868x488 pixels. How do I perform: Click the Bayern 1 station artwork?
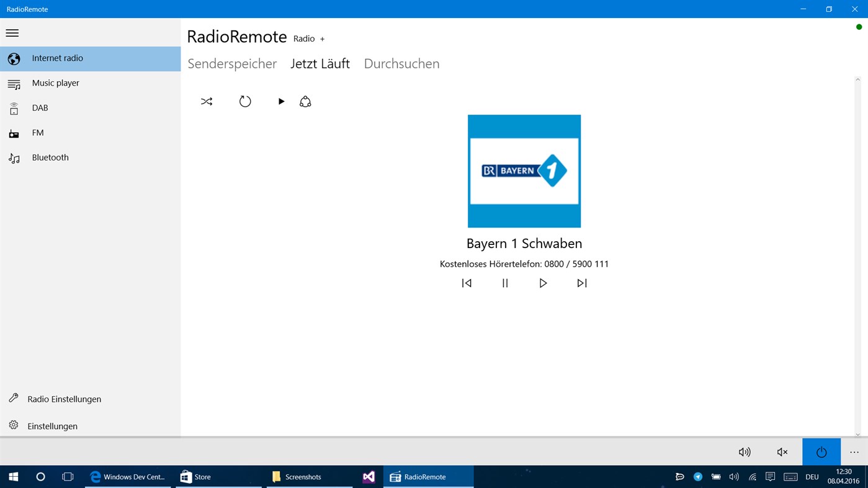point(524,171)
